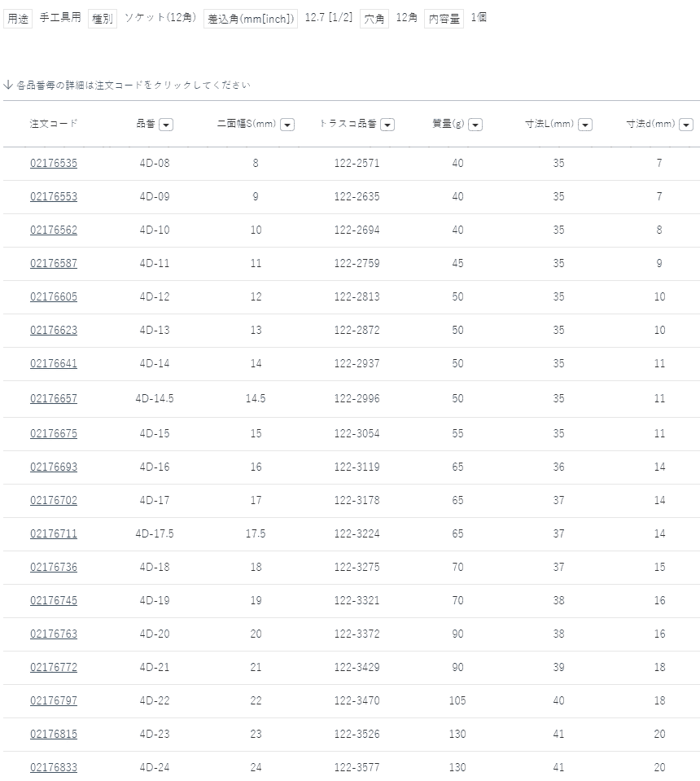Expand the 寸法L(mm) column dropdown
700x781 pixels.
click(584, 125)
